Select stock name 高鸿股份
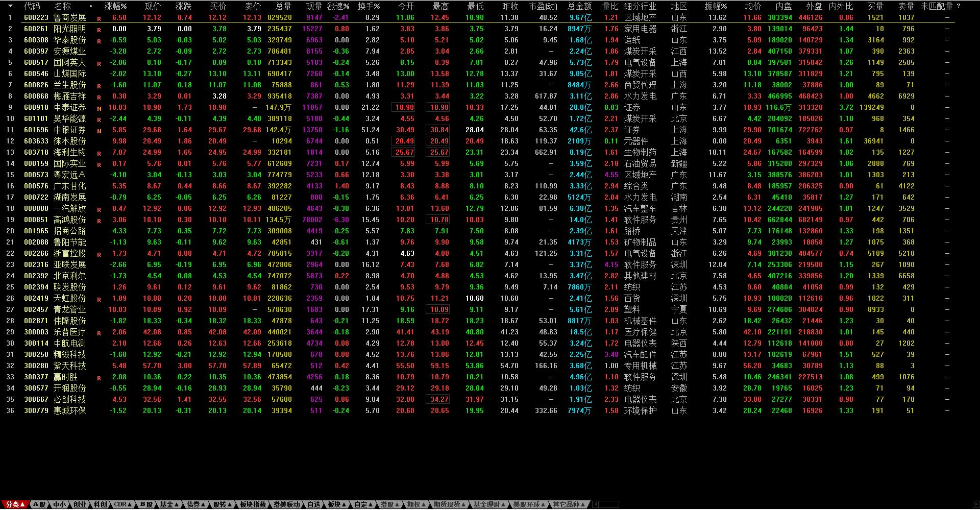The width and height of the screenshot is (980, 510). click(x=69, y=220)
